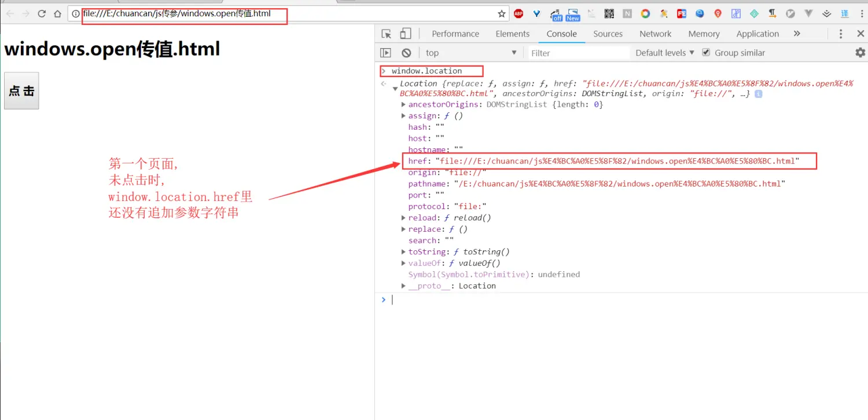
Task: Toggle the Group similar checkbox
Action: point(705,52)
